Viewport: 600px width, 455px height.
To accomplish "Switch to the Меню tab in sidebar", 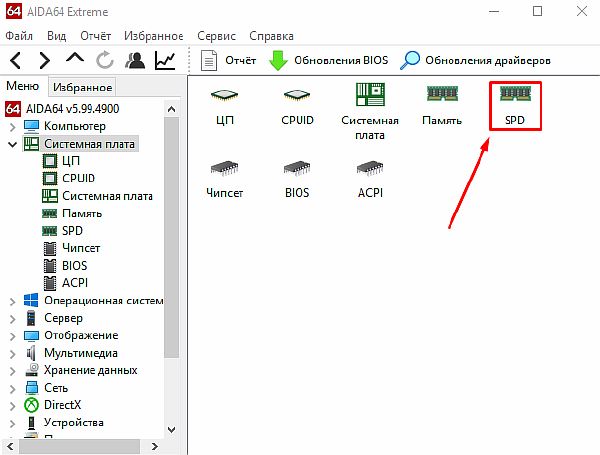I will pos(23,86).
